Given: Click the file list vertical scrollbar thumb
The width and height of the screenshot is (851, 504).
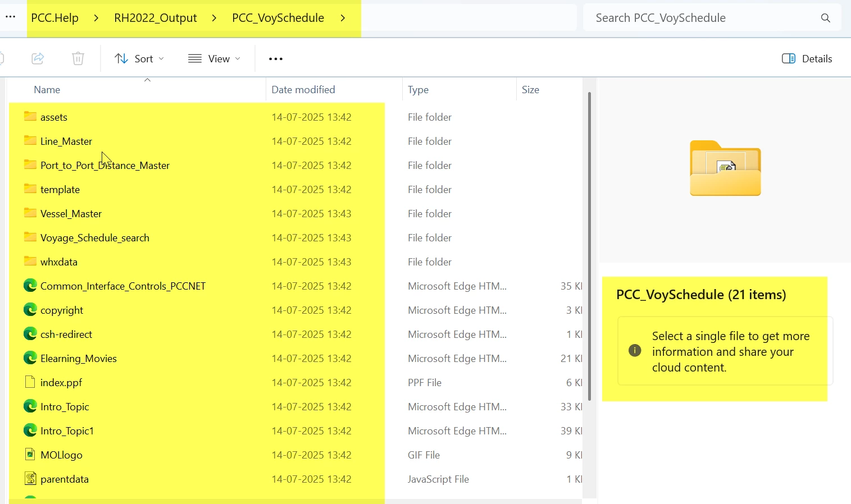Looking at the screenshot, I should [x=589, y=246].
